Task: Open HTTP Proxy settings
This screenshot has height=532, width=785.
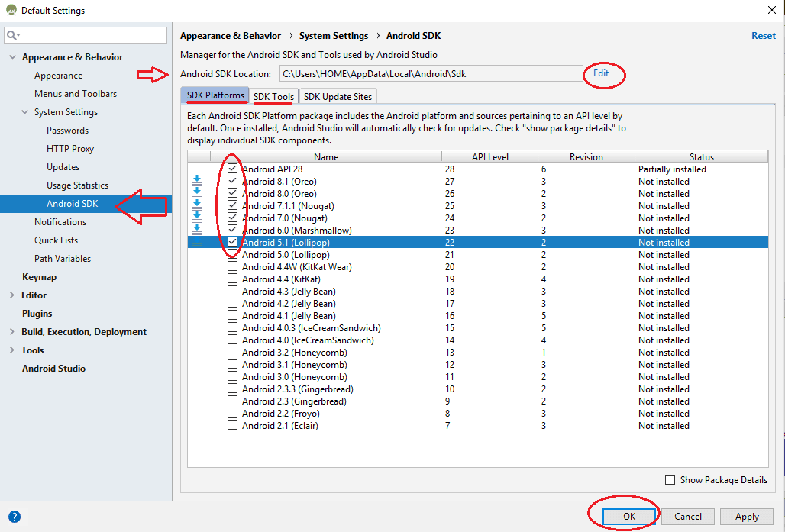Action: click(70, 149)
